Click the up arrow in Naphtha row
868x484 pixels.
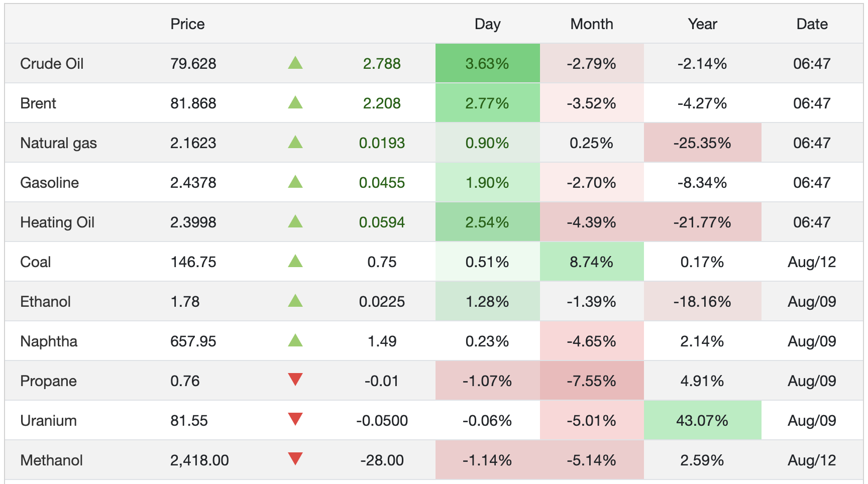(295, 340)
